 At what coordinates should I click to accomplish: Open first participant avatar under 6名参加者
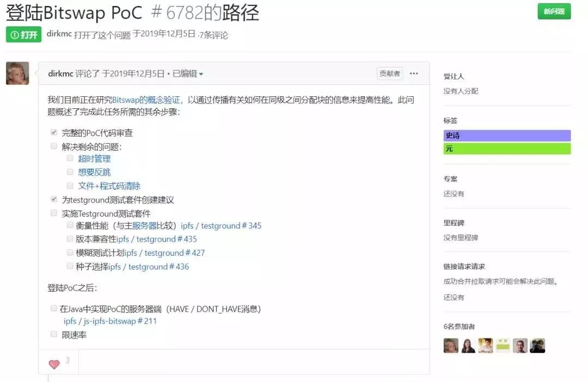[451, 346]
